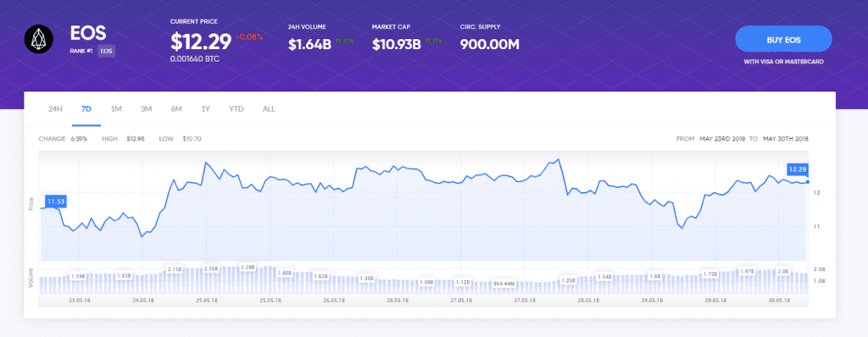The image size is (868, 337).
Task: Click the BUY EOS button
Action: point(783,40)
